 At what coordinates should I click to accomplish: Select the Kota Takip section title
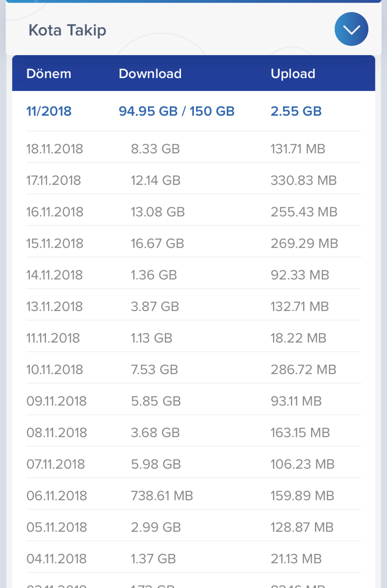[x=67, y=31]
